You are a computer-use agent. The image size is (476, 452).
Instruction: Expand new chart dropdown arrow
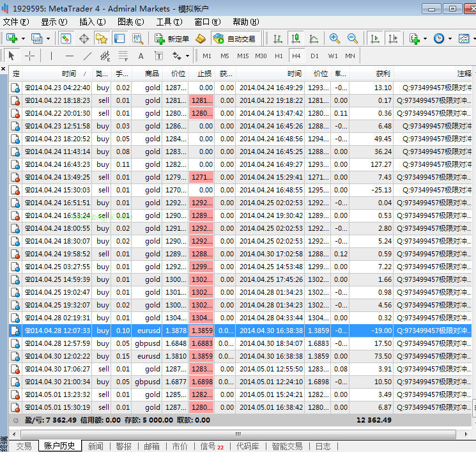pyautogui.click(x=23, y=38)
